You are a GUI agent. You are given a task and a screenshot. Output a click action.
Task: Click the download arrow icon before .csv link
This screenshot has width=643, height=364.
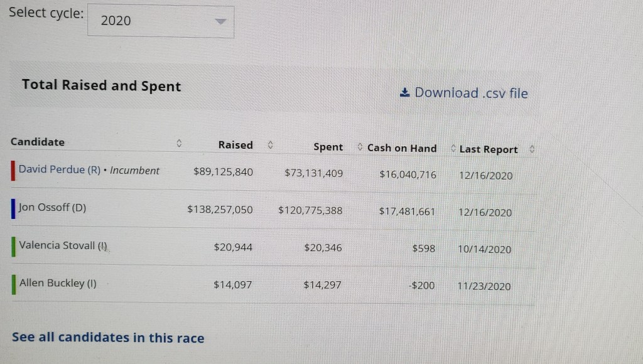tap(404, 93)
